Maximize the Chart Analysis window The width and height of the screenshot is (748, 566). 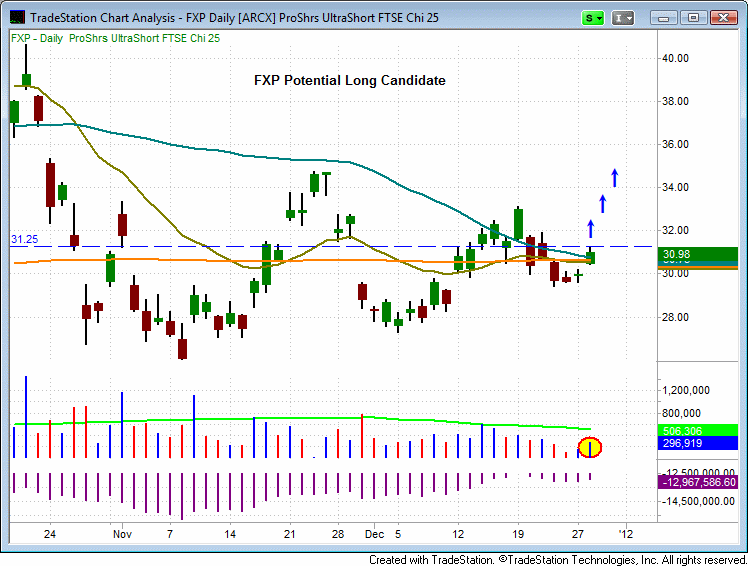(693, 18)
